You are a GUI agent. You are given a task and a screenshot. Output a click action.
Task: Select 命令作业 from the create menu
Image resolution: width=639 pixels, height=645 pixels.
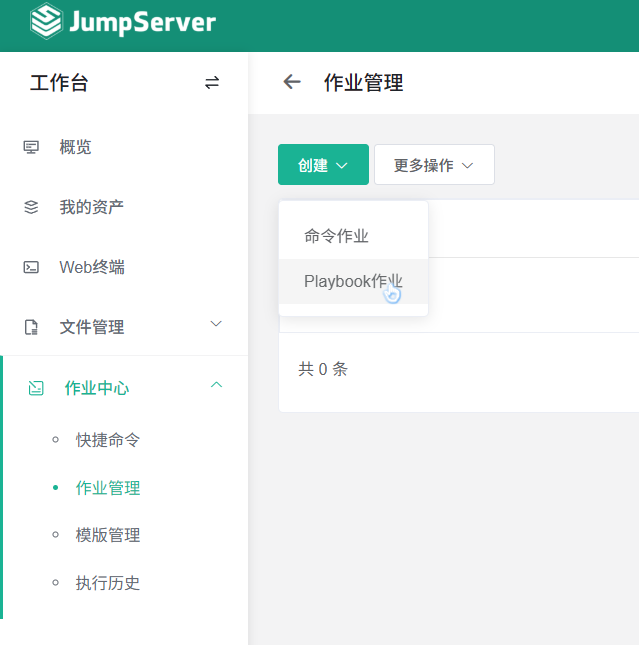(x=337, y=236)
